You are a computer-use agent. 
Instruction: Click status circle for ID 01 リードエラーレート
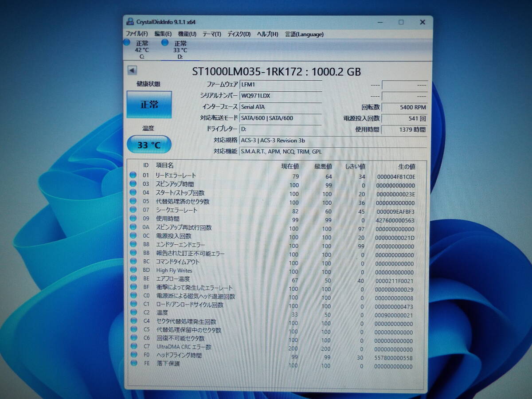133,175
